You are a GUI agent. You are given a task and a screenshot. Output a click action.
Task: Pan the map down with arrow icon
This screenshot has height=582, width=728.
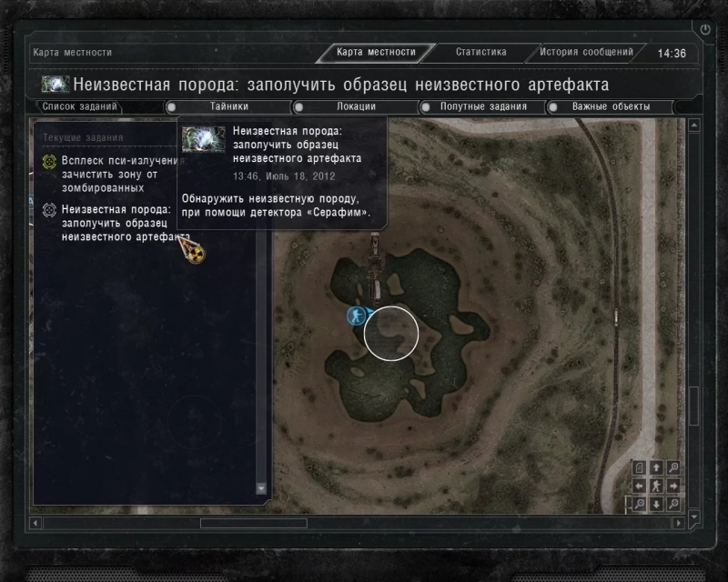pos(656,504)
